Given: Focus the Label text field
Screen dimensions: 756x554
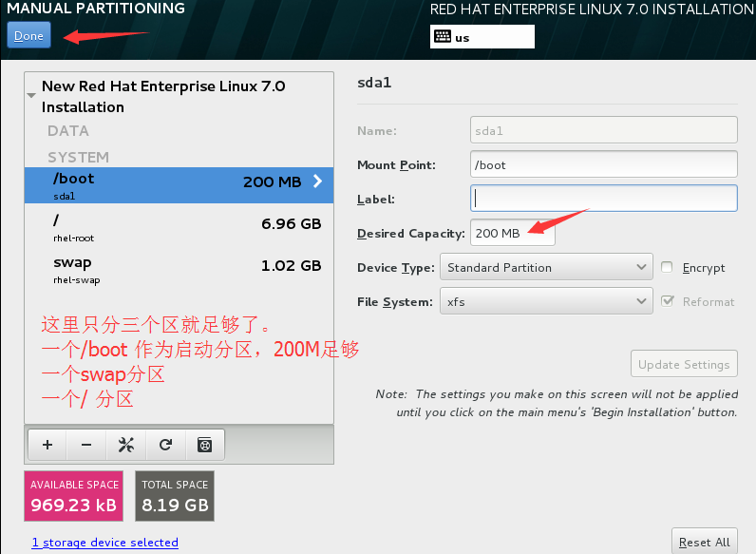Looking at the screenshot, I should 604,198.
